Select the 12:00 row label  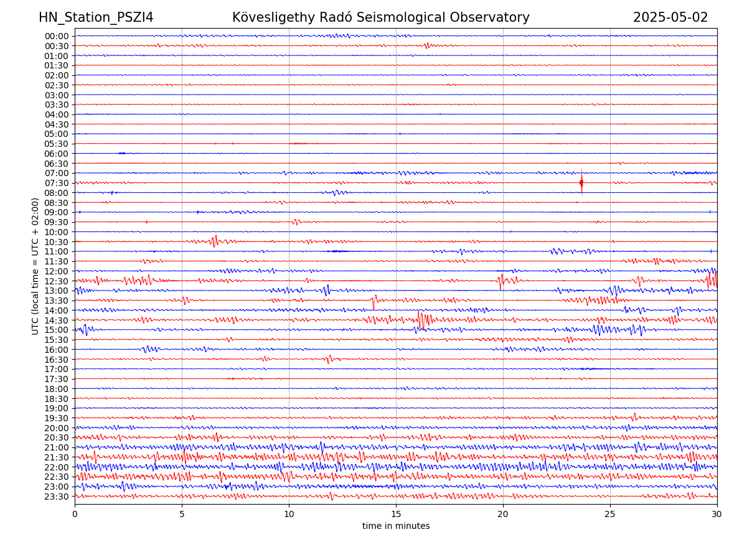57,271
